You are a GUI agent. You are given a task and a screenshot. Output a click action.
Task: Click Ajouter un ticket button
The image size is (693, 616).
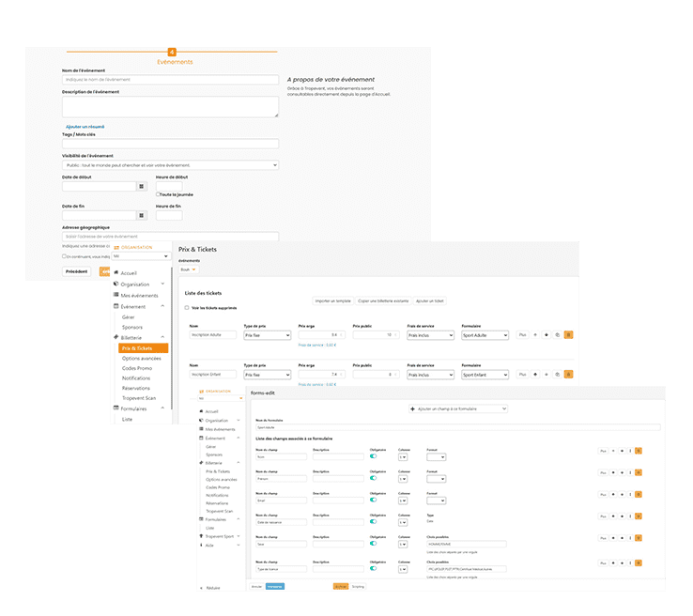pos(429,300)
